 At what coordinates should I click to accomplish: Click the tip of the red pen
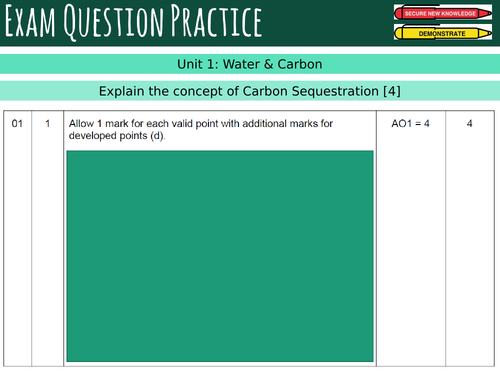pyautogui.click(x=486, y=13)
